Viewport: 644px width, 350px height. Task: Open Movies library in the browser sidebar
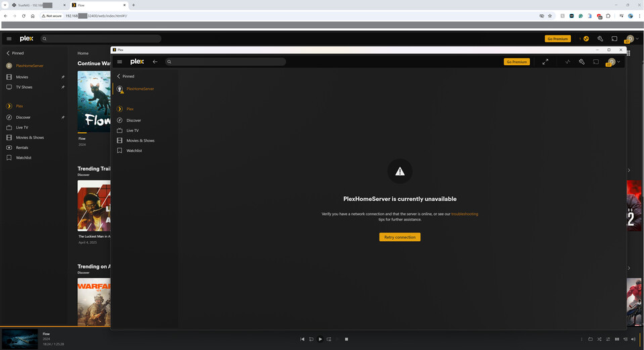pyautogui.click(x=22, y=77)
